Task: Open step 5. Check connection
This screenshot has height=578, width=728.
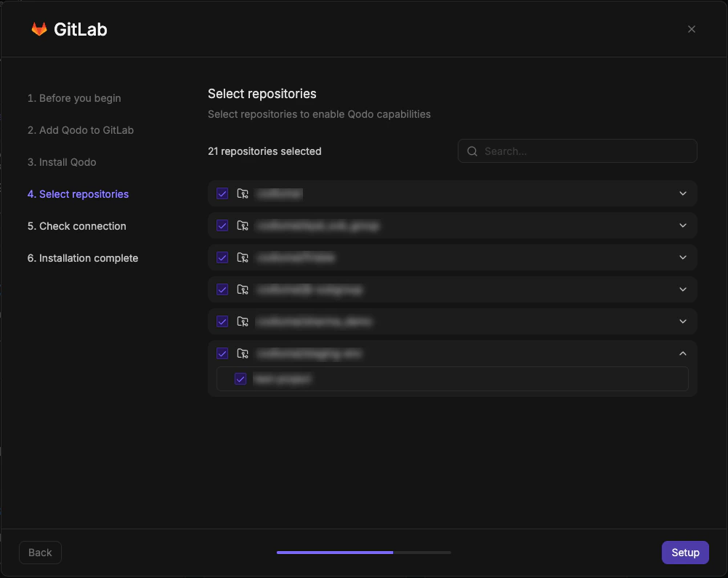Action: coord(76,226)
